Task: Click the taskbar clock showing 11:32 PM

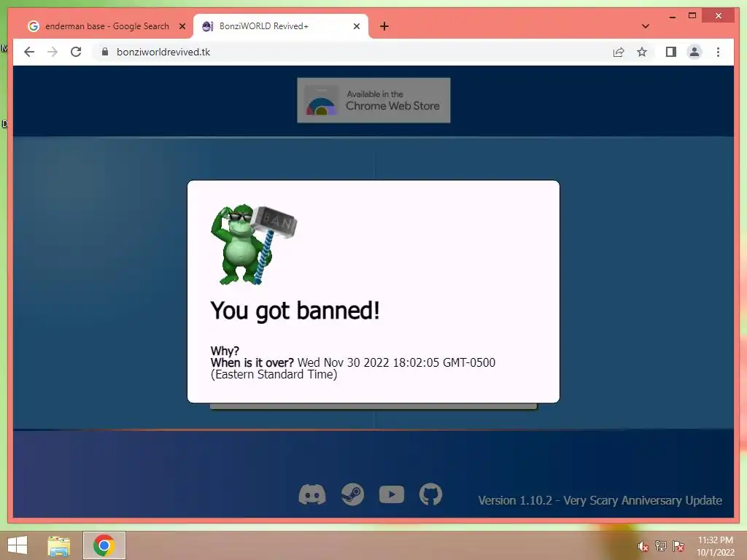Action: pyautogui.click(x=715, y=545)
